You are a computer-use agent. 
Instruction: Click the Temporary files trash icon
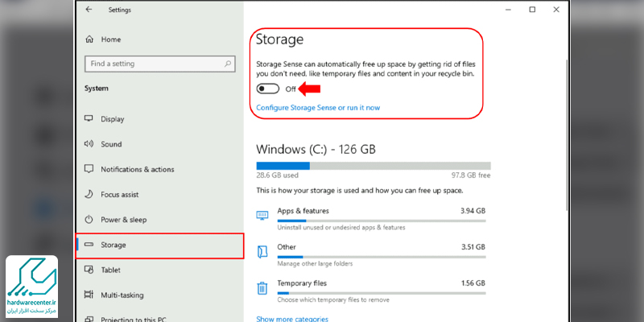point(262,288)
